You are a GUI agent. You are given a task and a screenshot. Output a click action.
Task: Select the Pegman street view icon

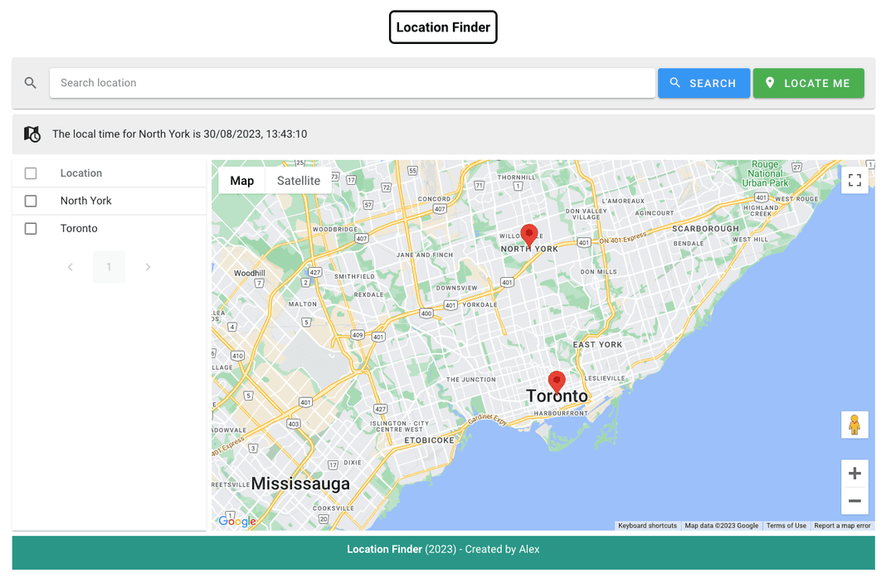tap(855, 424)
